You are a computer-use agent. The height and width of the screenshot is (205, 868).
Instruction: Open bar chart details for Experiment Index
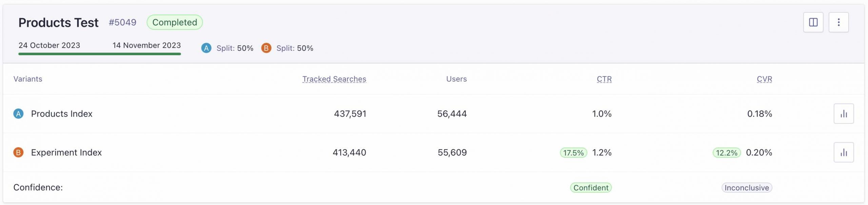(844, 152)
